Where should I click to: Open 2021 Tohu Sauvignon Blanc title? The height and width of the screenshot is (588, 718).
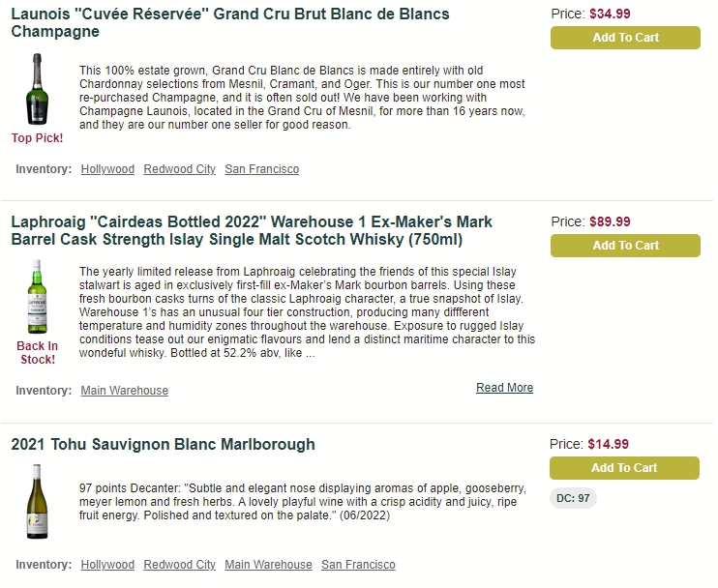click(163, 444)
